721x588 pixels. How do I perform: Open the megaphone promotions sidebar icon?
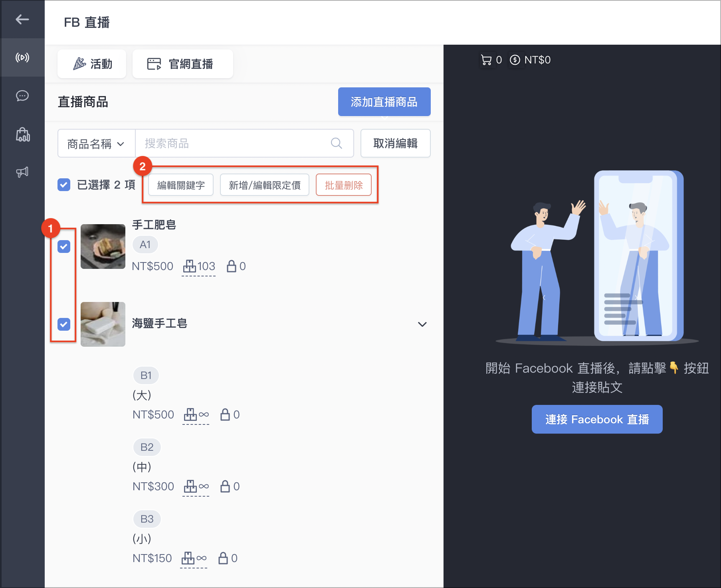pos(22,172)
